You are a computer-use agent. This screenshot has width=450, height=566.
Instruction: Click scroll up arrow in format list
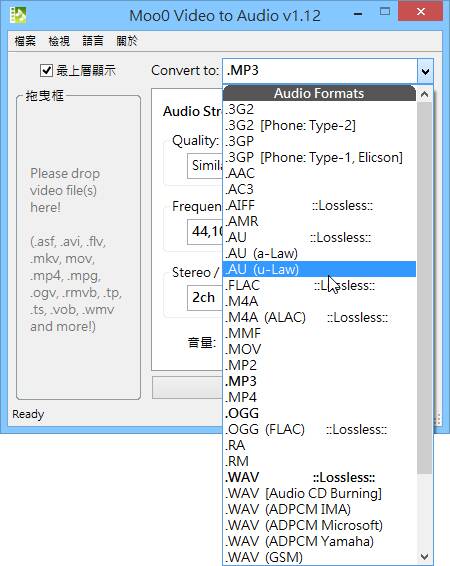click(425, 95)
